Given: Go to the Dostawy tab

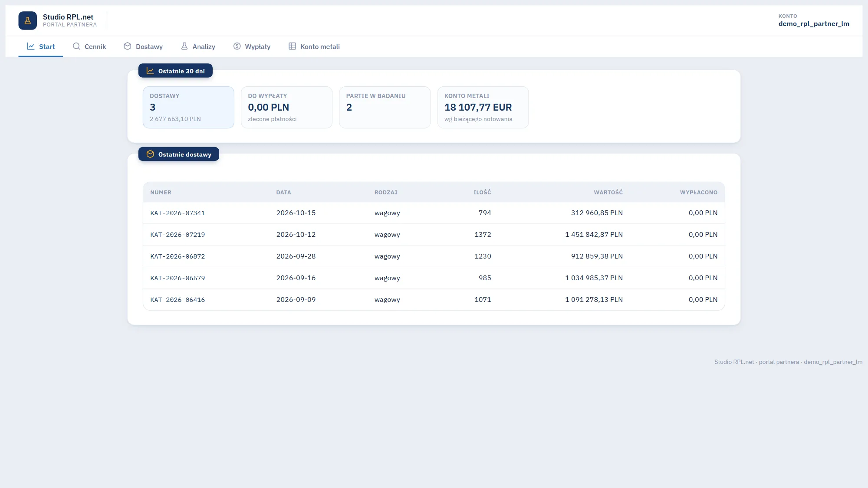Looking at the screenshot, I should coord(143,46).
